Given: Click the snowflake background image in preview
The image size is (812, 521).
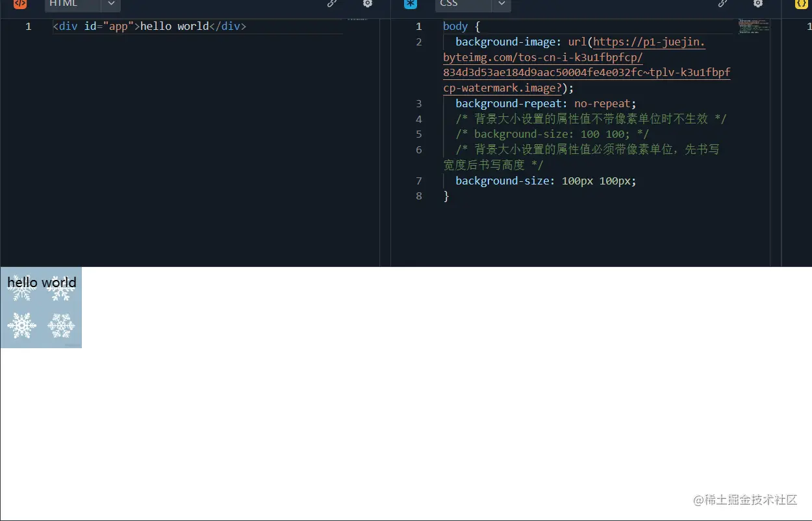Looking at the screenshot, I should click(41, 307).
